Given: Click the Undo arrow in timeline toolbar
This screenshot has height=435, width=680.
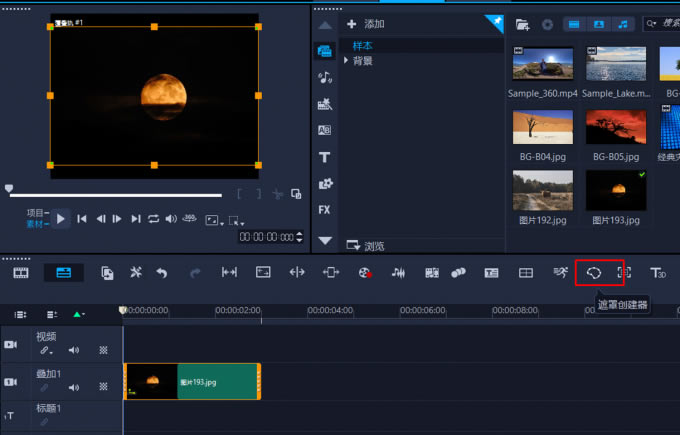Looking at the screenshot, I should [x=162, y=272].
